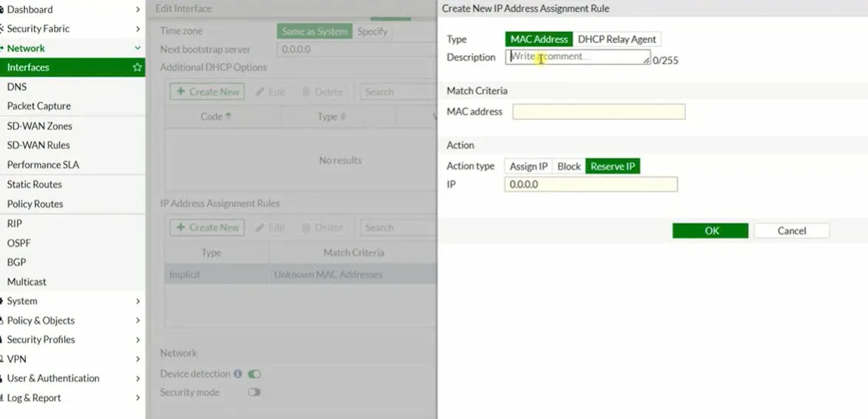Click Type column sort icon in DHCP Options
This screenshot has width=868, height=419.
pos(342,117)
